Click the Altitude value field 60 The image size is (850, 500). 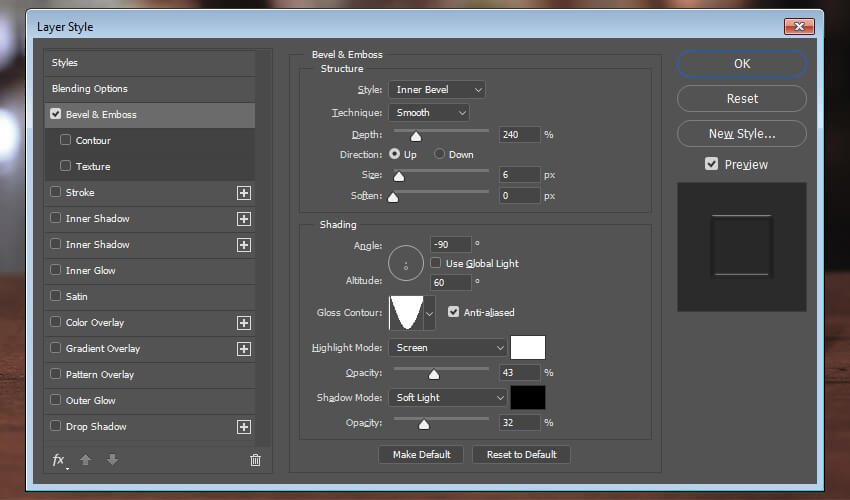pos(450,283)
